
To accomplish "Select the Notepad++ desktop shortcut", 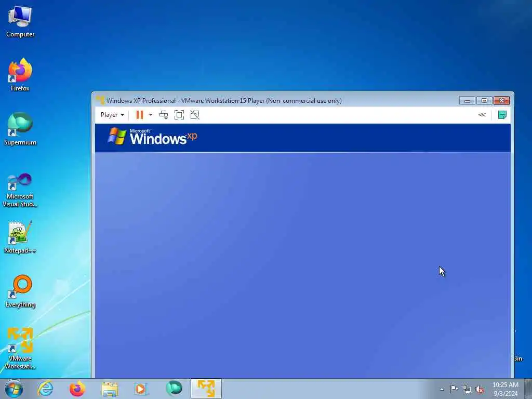I will pos(20,237).
